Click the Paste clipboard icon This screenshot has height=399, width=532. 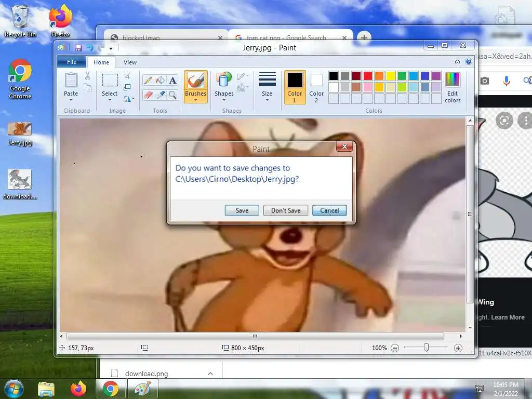71,81
